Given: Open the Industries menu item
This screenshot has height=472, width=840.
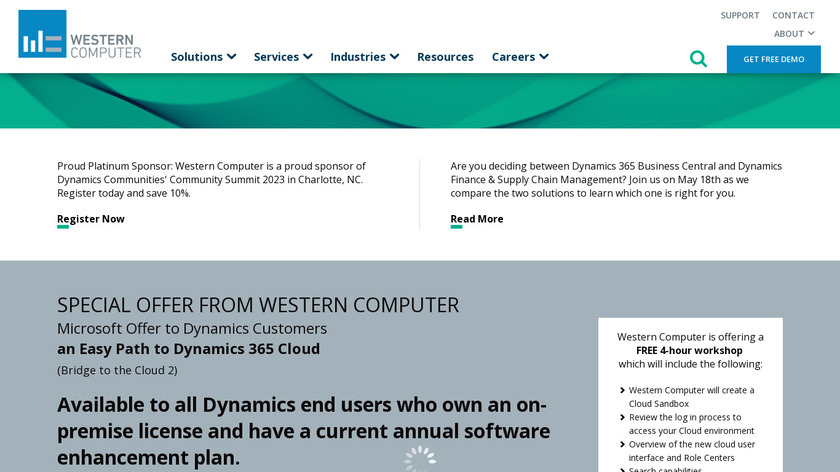Looking at the screenshot, I should click(358, 57).
